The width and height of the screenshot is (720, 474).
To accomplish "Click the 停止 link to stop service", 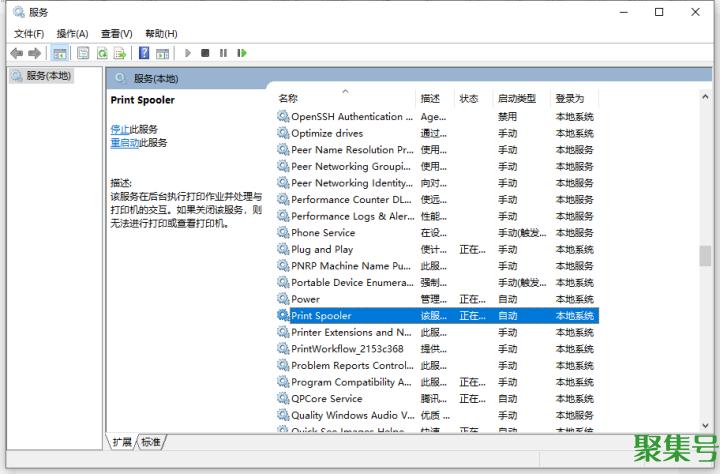I will [x=119, y=129].
